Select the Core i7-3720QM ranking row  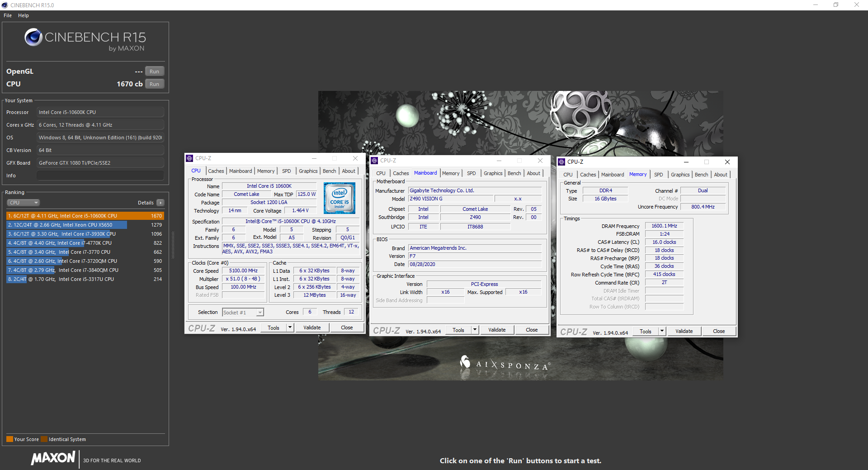click(85, 261)
